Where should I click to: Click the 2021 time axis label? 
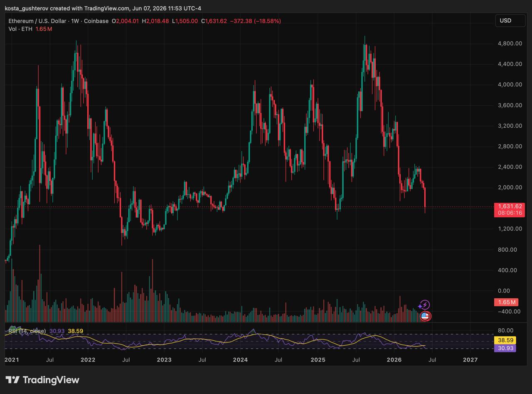click(x=12, y=359)
